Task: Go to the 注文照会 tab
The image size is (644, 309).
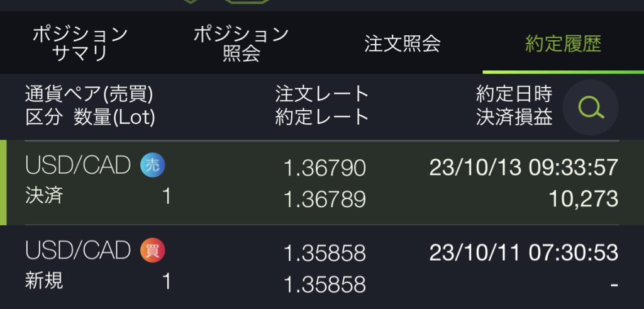Action: coord(402,43)
